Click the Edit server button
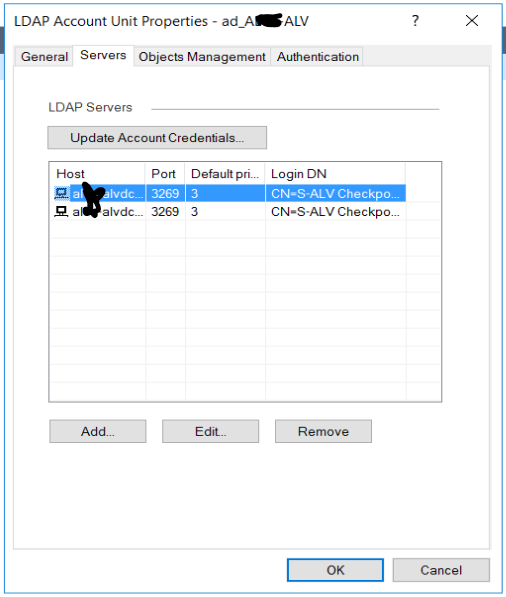This screenshot has width=506, height=597. pos(211,431)
